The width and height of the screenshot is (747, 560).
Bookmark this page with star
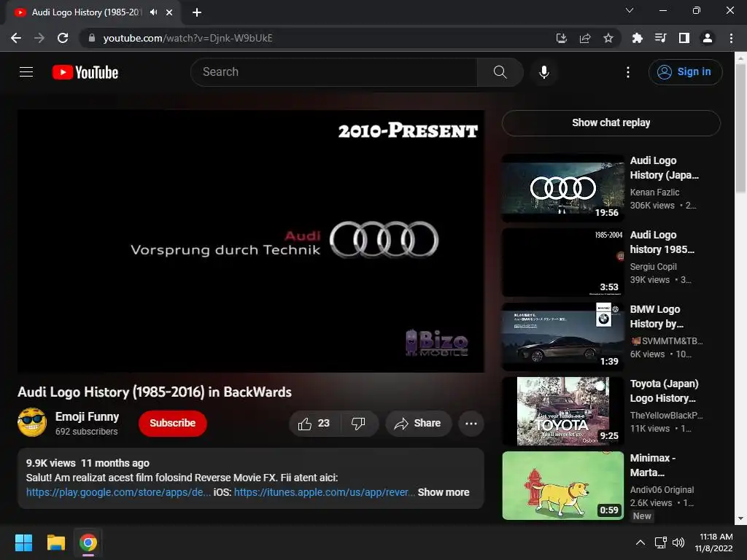coord(608,38)
